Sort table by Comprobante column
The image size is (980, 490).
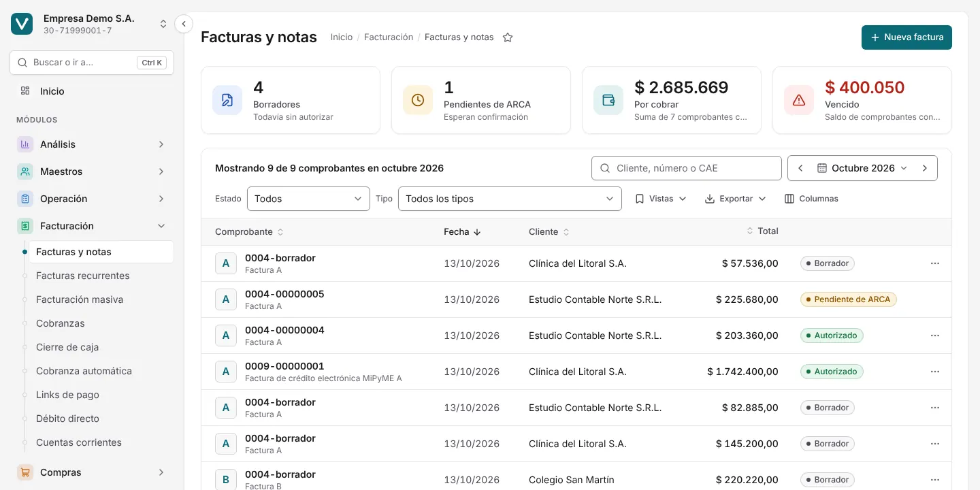click(x=249, y=232)
